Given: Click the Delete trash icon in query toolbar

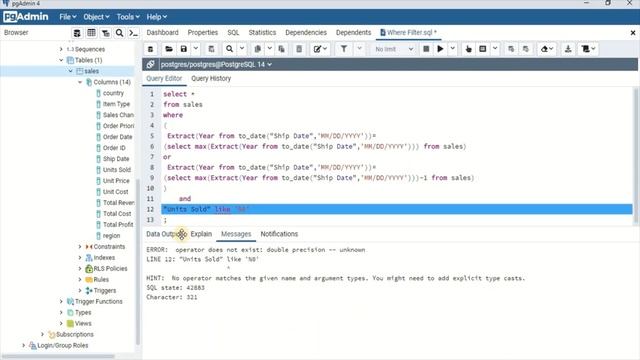Looking at the screenshot, I should click(x=299, y=49).
